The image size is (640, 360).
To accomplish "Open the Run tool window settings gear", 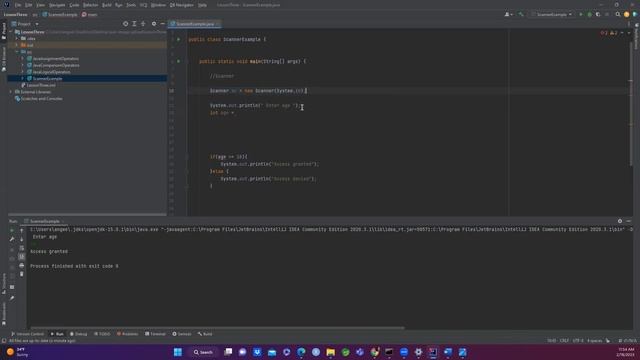I will (x=620, y=221).
